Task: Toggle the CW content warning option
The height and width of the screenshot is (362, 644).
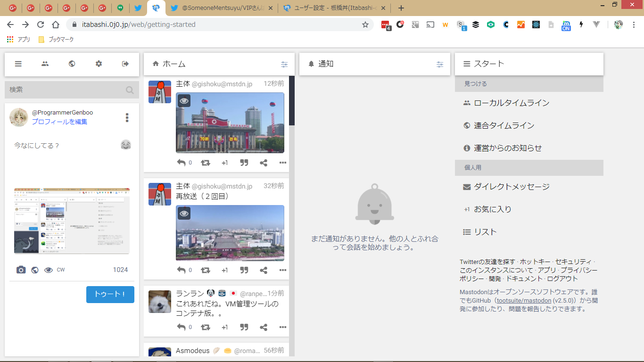Action: [61, 270]
